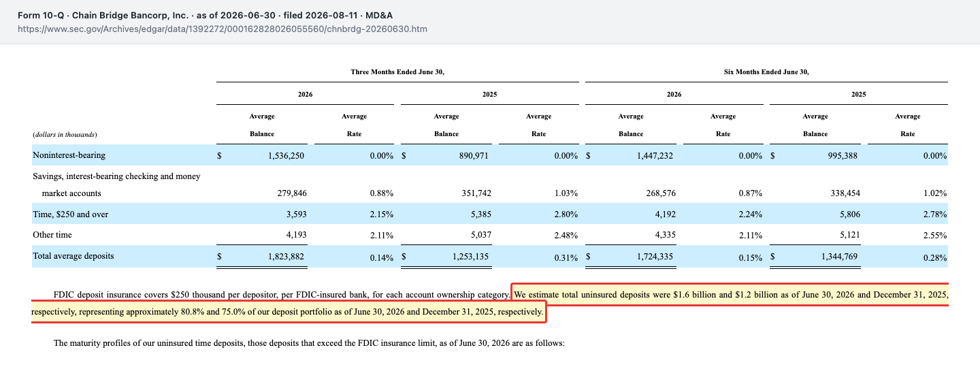Select the Noninterest-bearing row label
980x367 pixels.
pos(69,155)
